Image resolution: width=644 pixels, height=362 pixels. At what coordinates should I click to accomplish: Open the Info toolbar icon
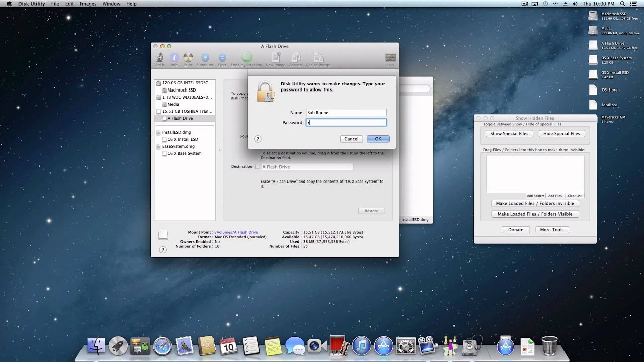(x=174, y=59)
